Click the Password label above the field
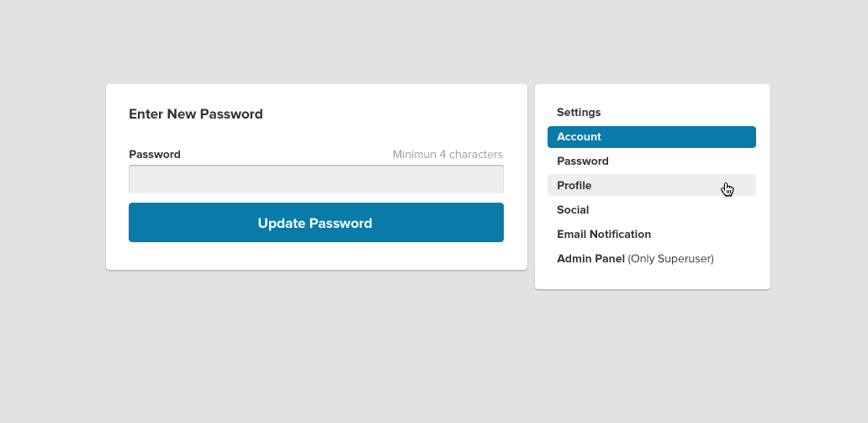Viewport: 868px width, 423px height. point(155,155)
